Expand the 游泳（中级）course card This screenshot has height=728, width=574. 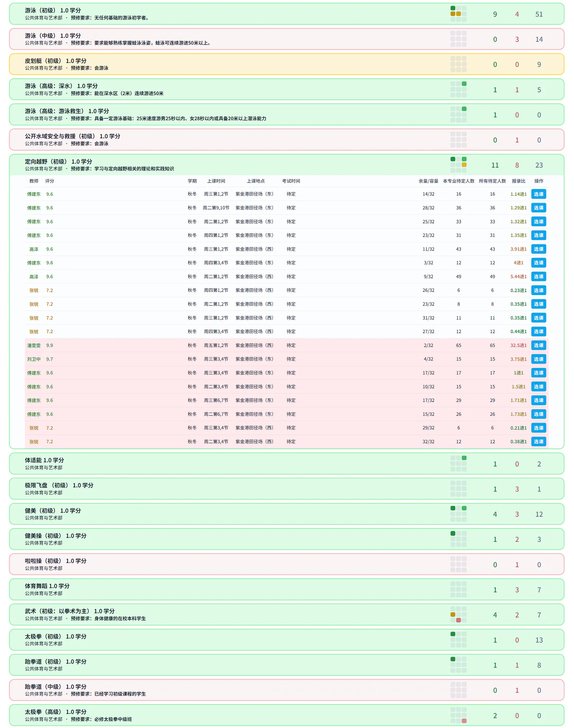(x=287, y=39)
